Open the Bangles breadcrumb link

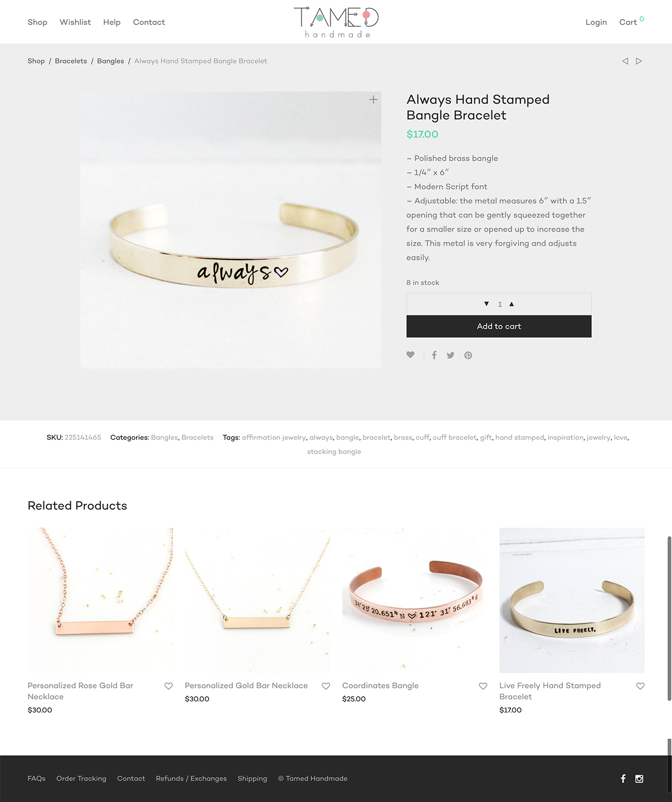110,61
